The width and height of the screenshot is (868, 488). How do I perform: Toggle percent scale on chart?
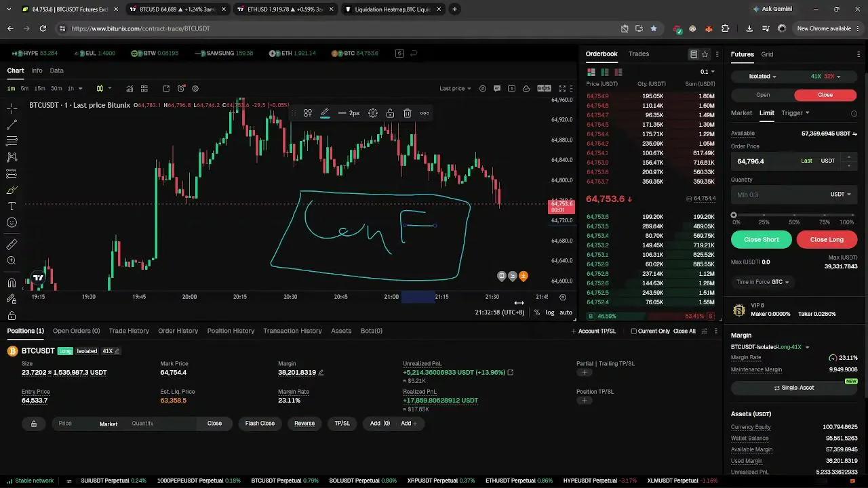(537, 312)
